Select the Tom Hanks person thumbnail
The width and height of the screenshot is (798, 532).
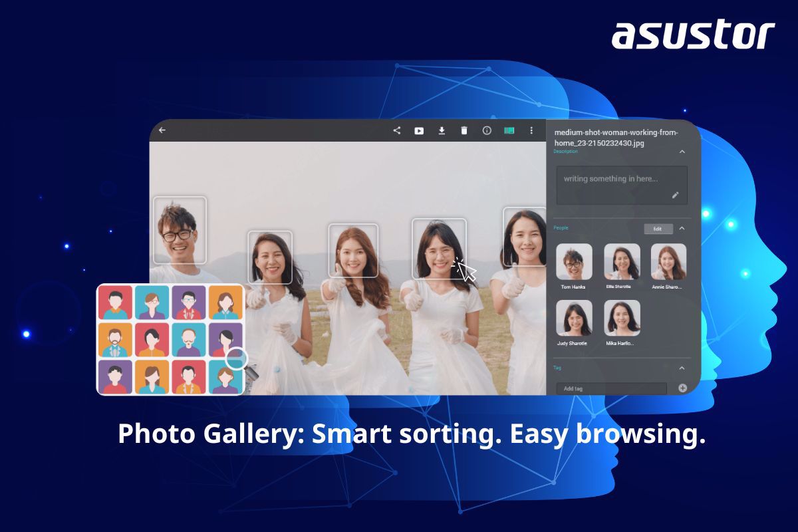574,261
